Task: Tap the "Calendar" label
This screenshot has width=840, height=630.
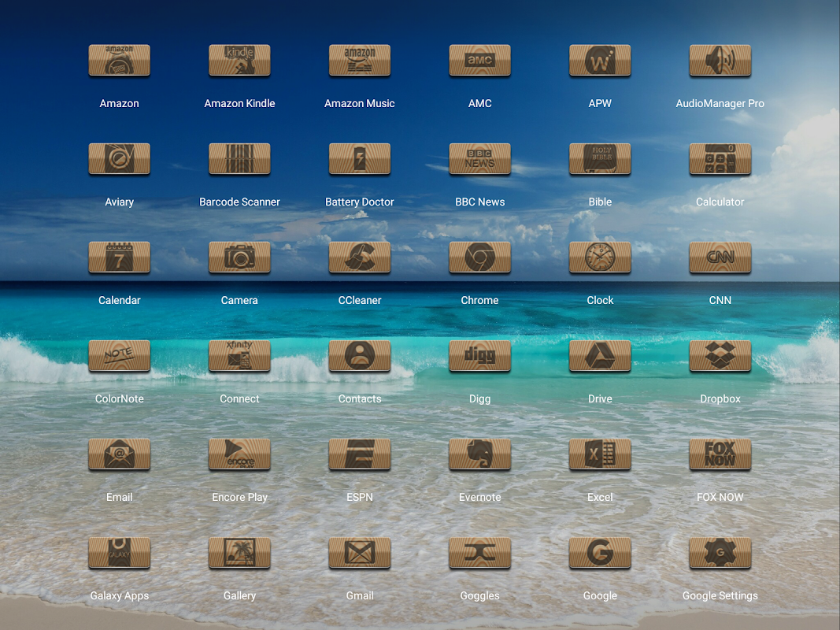Action: [x=119, y=301]
